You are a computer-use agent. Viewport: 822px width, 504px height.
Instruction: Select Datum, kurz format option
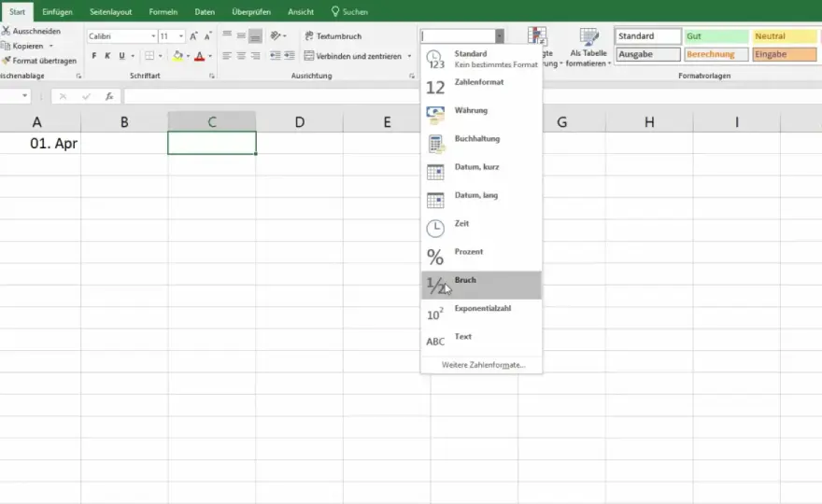[481, 172]
